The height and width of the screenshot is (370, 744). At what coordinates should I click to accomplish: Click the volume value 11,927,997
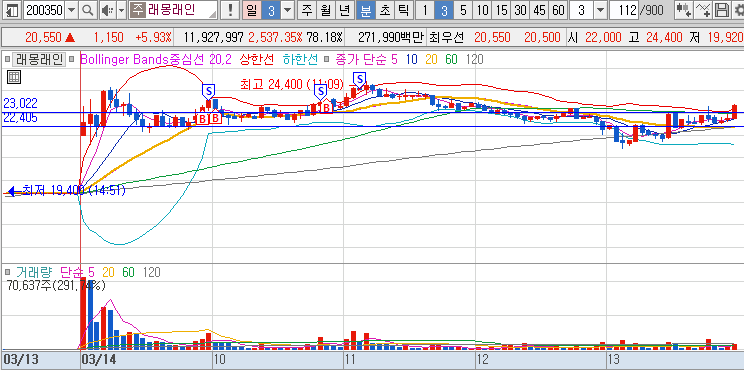point(214,37)
